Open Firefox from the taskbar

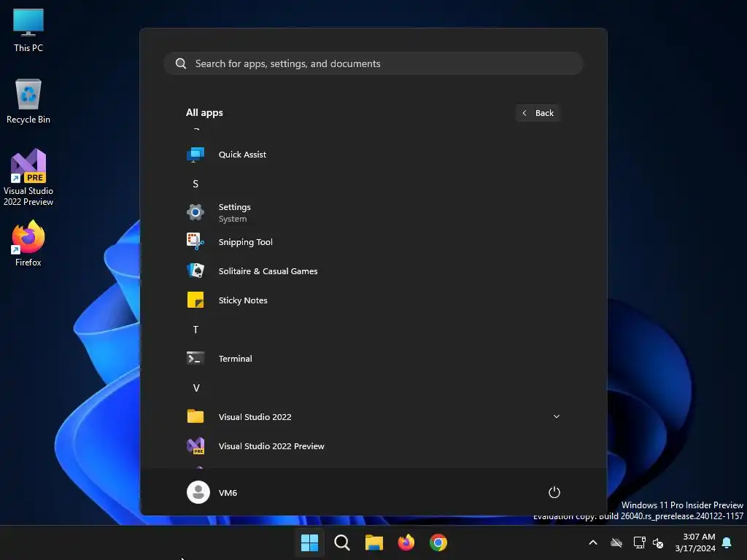(x=406, y=542)
